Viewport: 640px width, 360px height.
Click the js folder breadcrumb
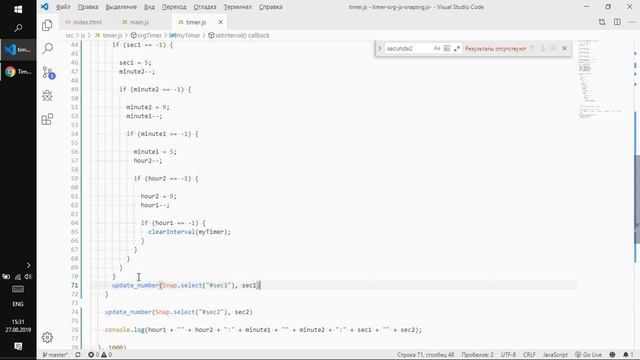coord(83,36)
